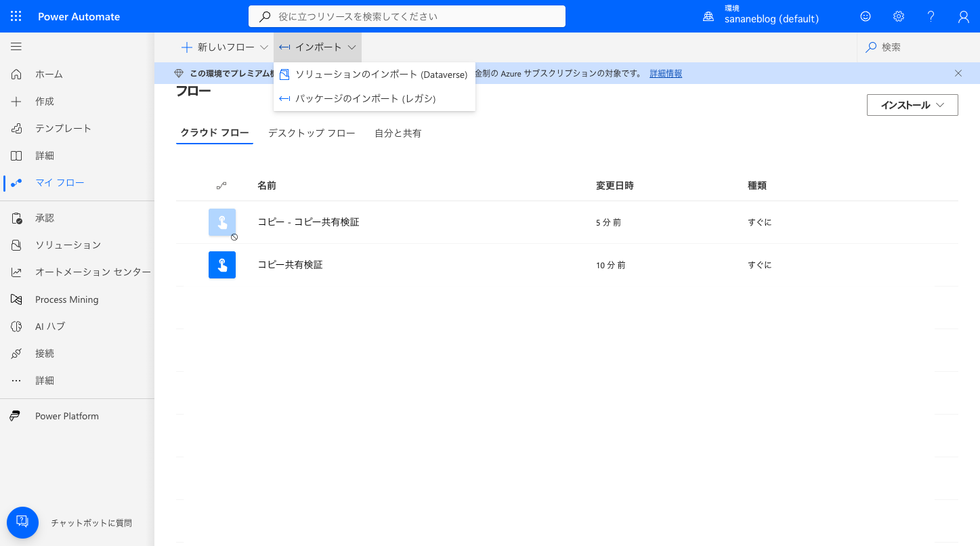Click the チャットボットに質問 label
The height and width of the screenshot is (546, 980).
tap(91, 523)
